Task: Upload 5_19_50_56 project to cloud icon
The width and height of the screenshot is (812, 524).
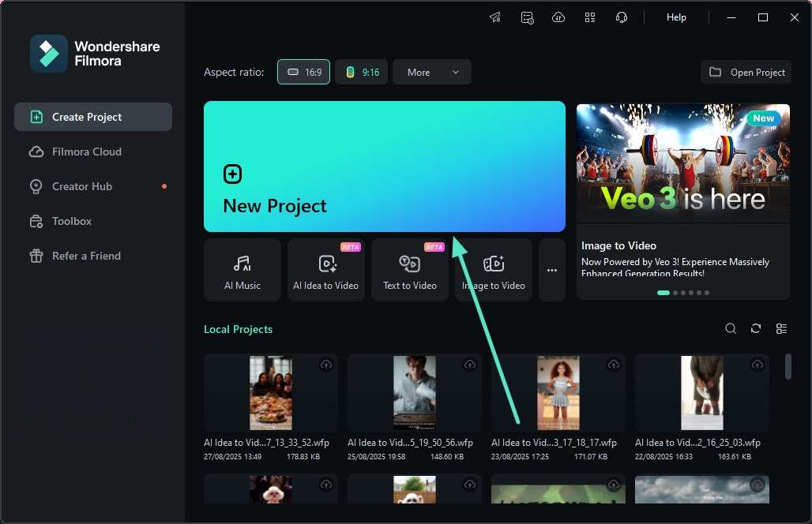Action: (x=470, y=365)
